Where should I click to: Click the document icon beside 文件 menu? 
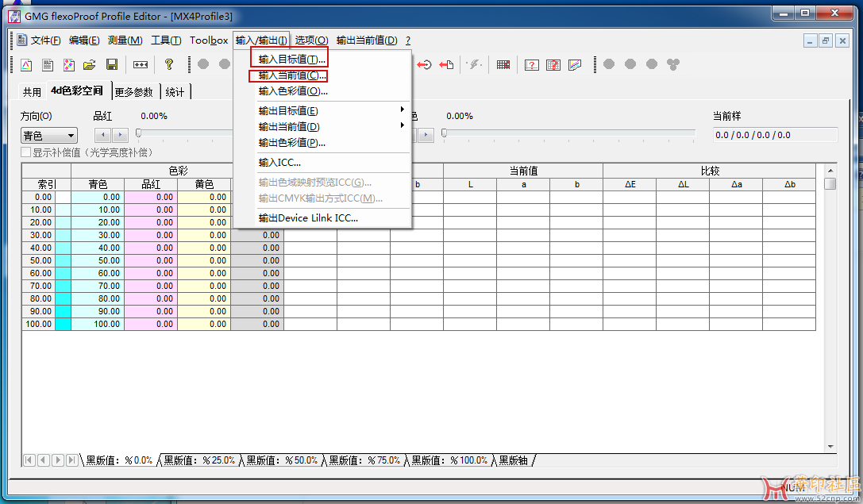coord(22,40)
